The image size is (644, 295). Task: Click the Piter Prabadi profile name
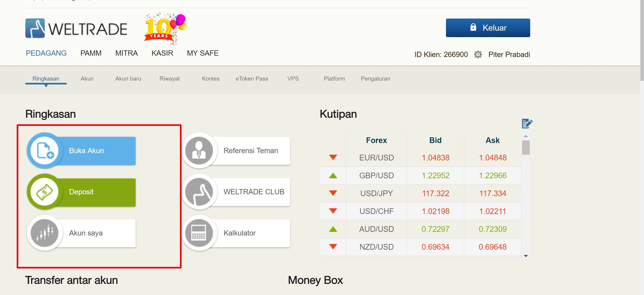pos(509,54)
